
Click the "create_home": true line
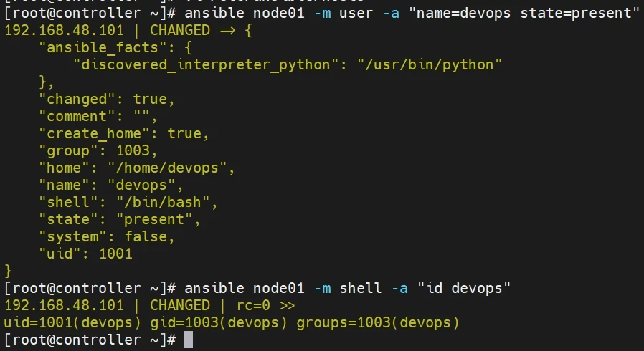(x=123, y=133)
